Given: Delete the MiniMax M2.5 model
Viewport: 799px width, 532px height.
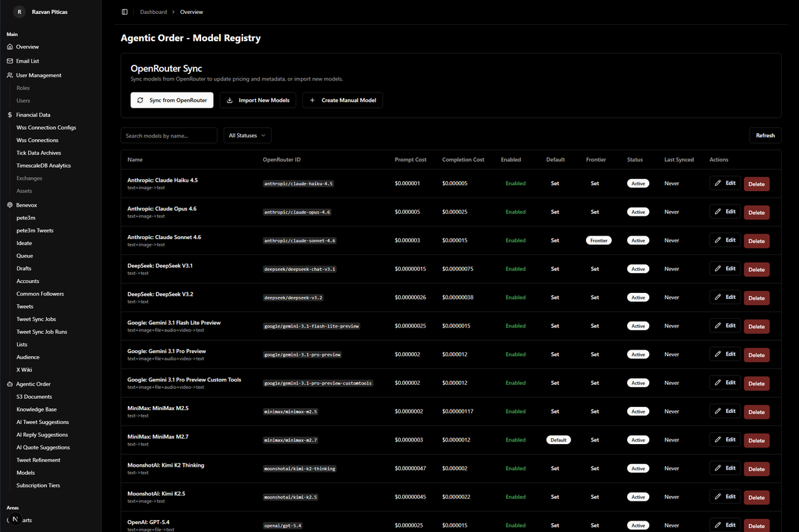Looking at the screenshot, I should (756, 412).
